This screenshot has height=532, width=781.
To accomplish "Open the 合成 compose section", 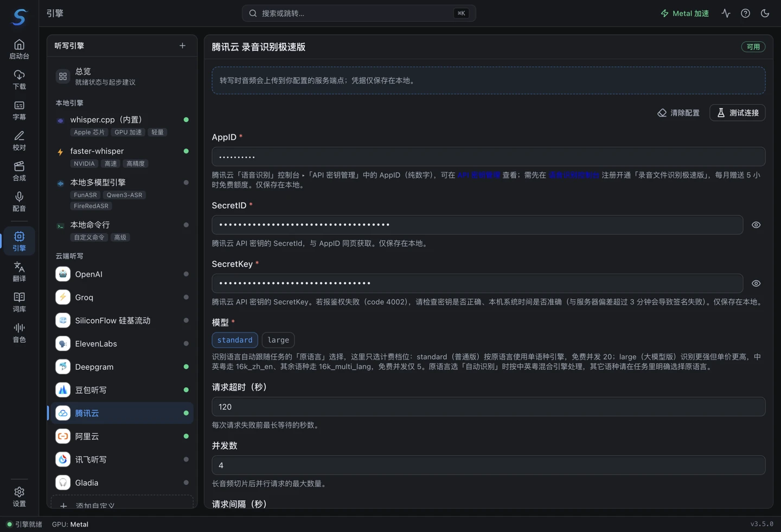I will point(19,171).
